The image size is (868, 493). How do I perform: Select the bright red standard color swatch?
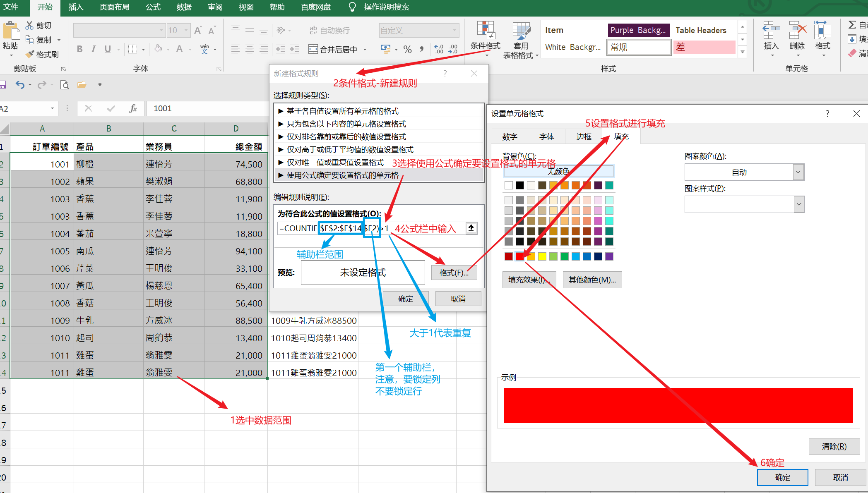point(520,256)
